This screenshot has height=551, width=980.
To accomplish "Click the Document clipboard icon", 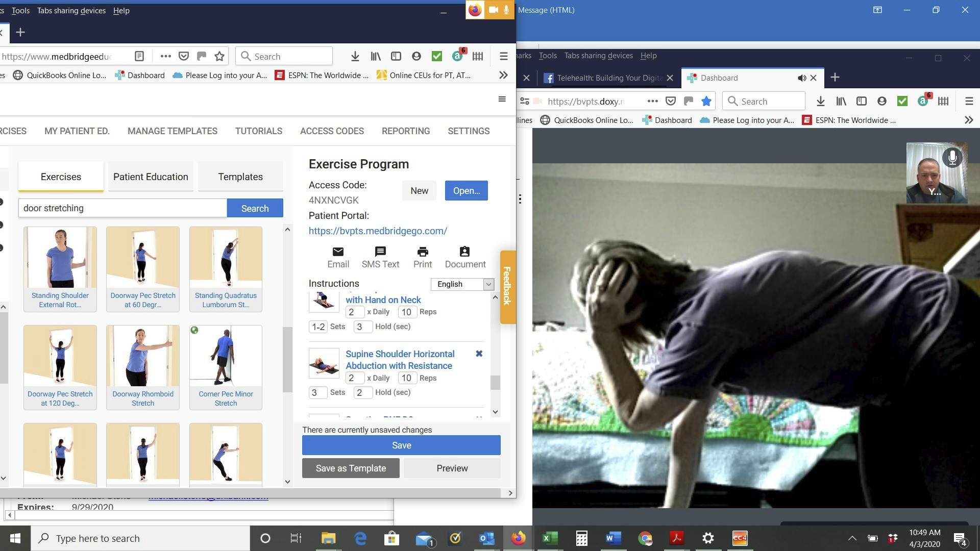I will point(464,252).
